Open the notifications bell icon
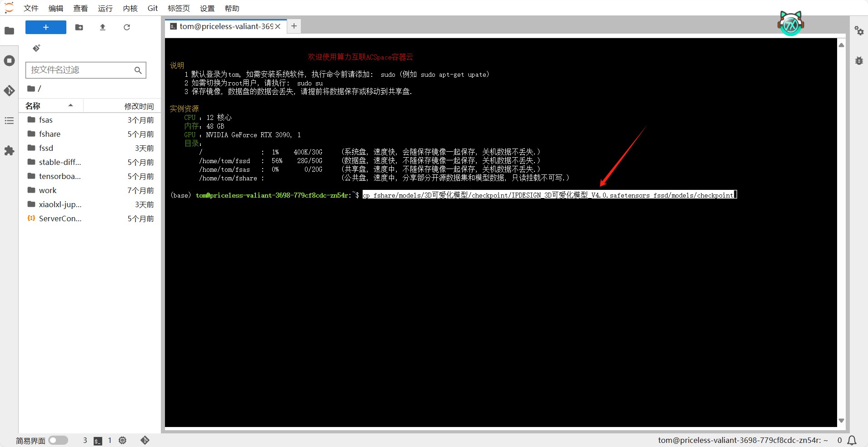Screen dimensions: 868x447 852,440
